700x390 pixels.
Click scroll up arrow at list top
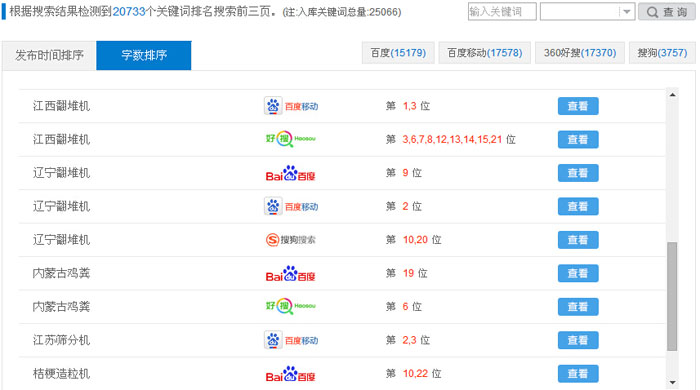click(672, 95)
